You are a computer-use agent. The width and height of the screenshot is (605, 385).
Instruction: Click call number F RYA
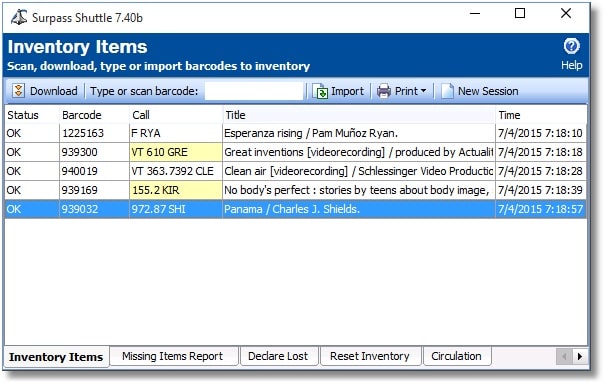176,133
